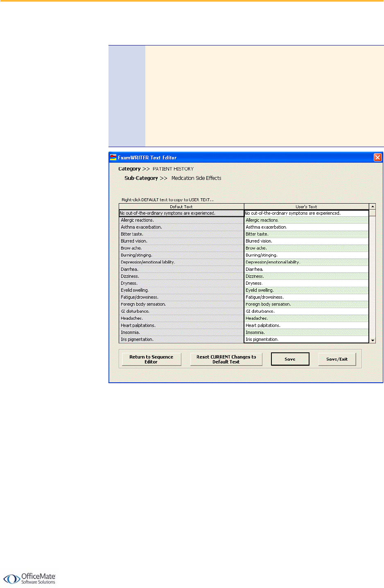The height and width of the screenshot is (588, 384).
Task: Select user text 'Headaches.'
Action: coord(306,318)
